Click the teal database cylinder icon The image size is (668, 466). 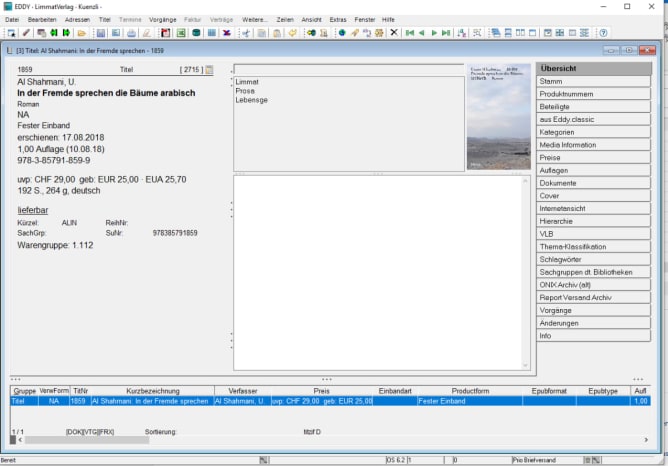coord(196,33)
